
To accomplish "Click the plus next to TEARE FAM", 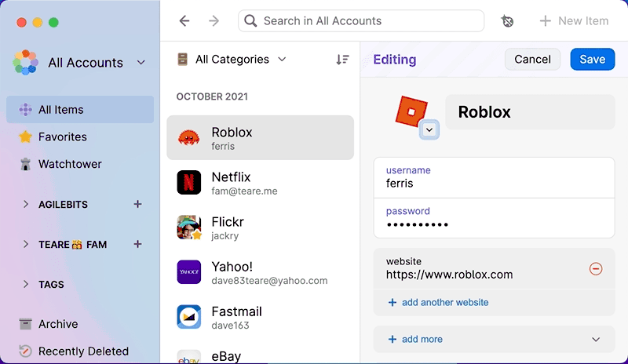I will [x=137, y=244].
